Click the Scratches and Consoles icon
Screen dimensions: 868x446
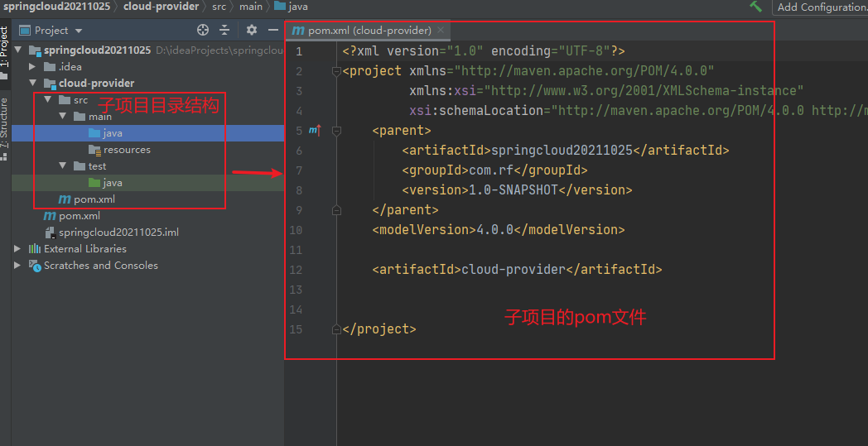coord(35,266)
